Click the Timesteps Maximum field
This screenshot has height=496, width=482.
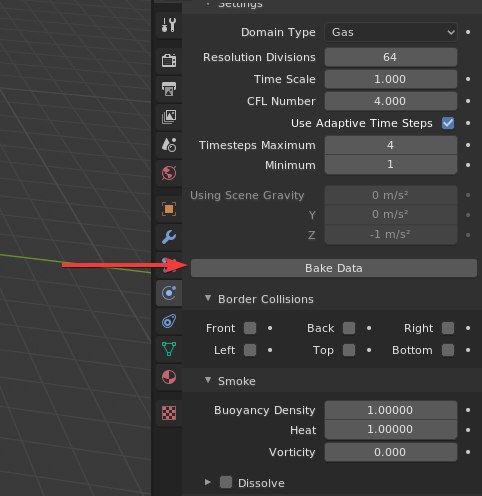391,145
